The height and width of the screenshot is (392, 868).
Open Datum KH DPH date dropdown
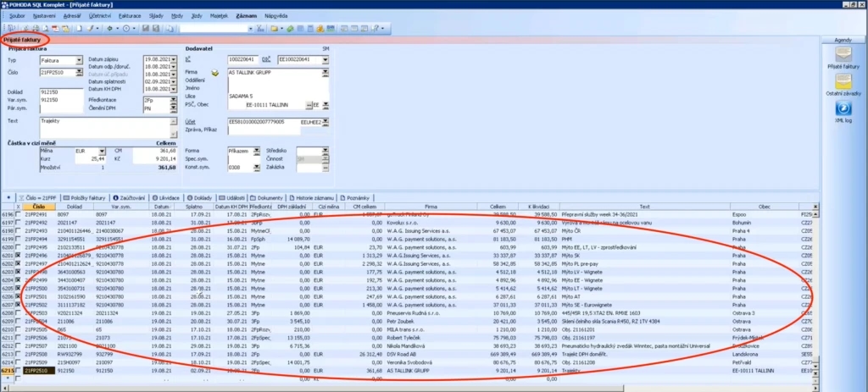pos(173,88)
